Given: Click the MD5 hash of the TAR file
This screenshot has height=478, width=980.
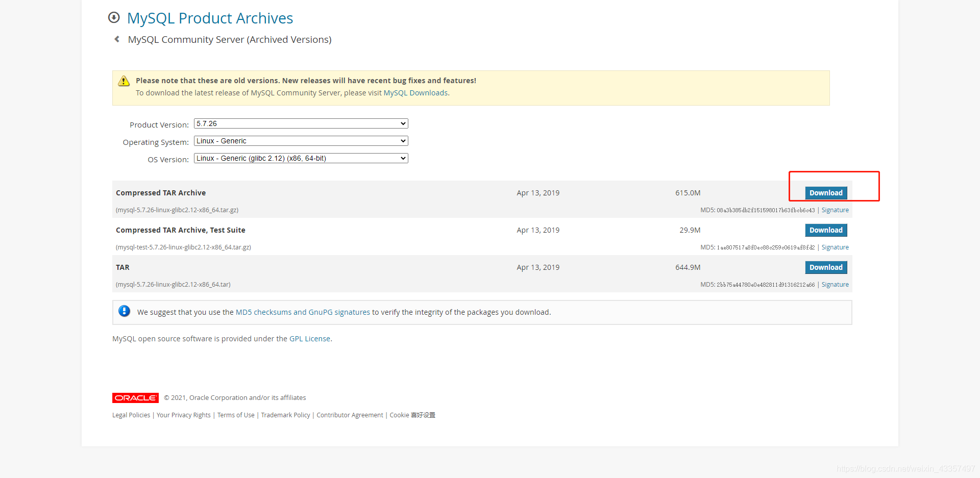Looking at the screenshot, I should click(766, 285).
